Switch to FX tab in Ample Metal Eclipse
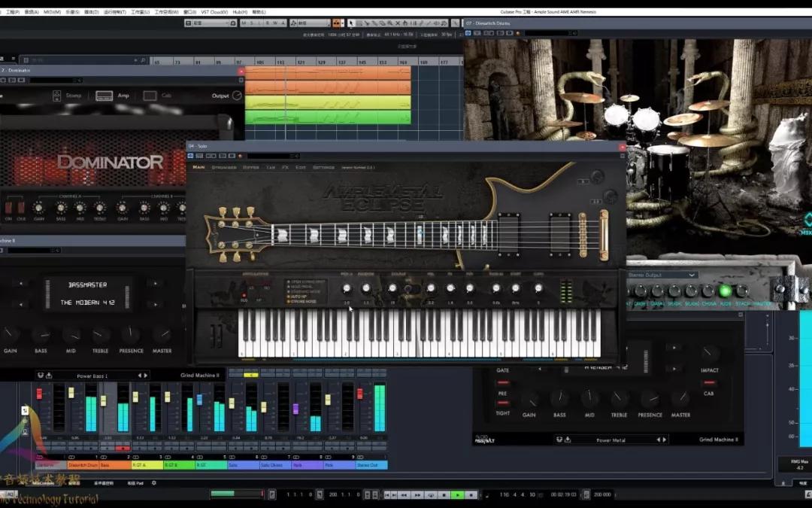Screen dimensions: 812x508 [x=285, y=167]
